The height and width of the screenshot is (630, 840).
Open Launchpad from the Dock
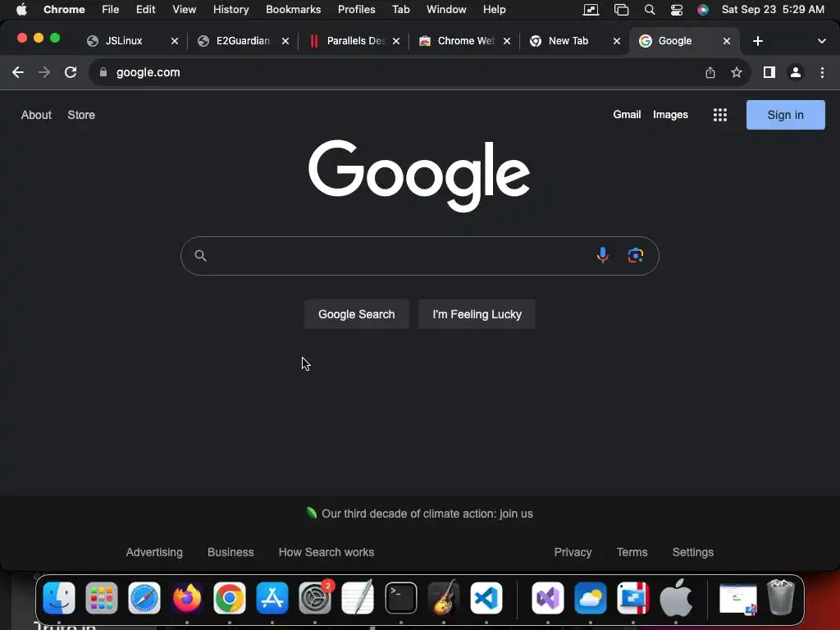101,598
